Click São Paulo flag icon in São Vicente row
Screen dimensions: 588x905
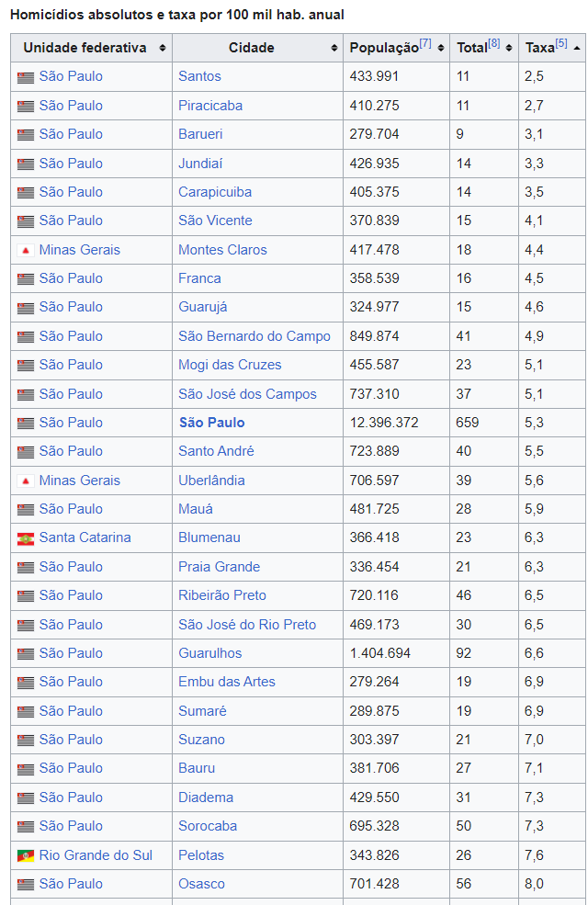coord(26,221)
